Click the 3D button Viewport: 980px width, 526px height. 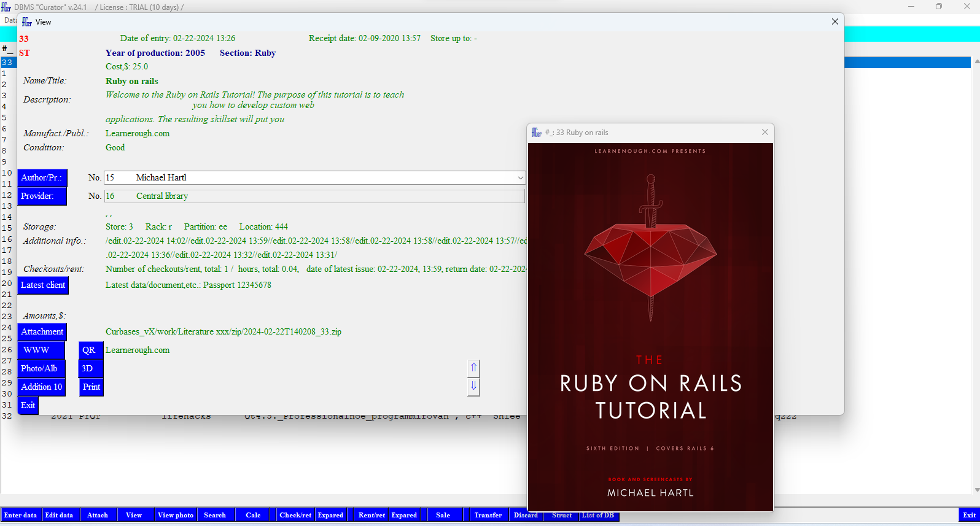coord(91,369)
